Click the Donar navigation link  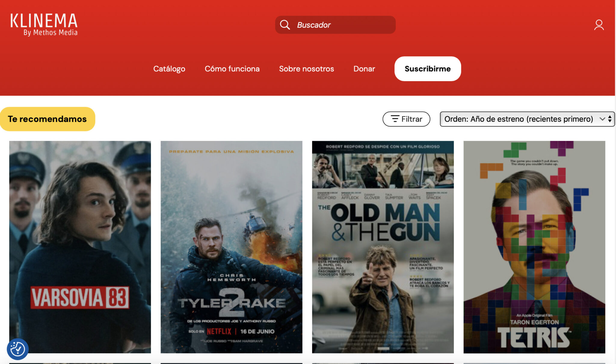[x=364, y=69]
